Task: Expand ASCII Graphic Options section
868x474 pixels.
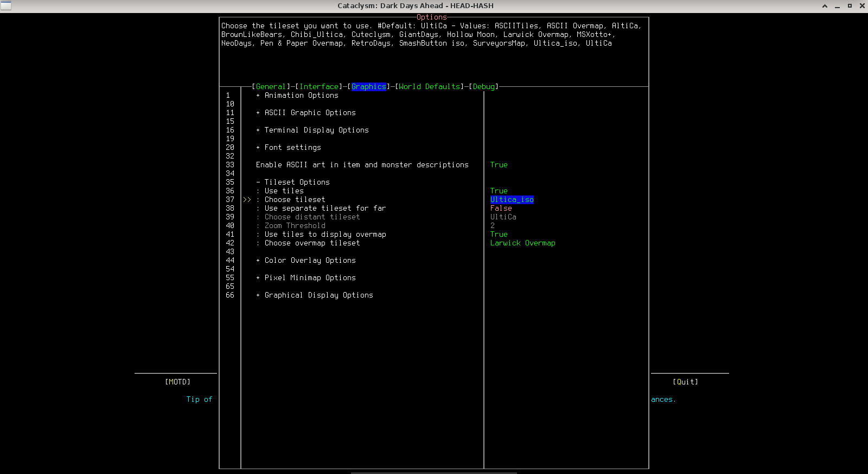Action: pyautogui.click(x=309, y=113)
